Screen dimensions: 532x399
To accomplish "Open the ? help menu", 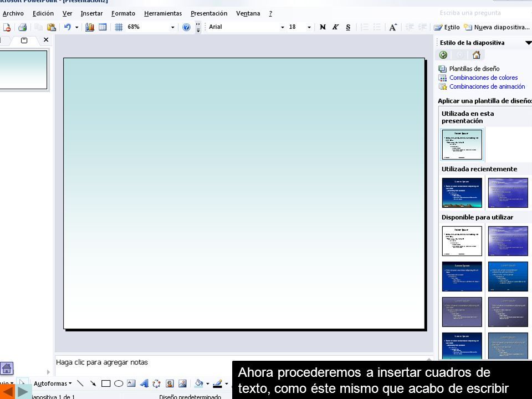I will pos(270,13).
